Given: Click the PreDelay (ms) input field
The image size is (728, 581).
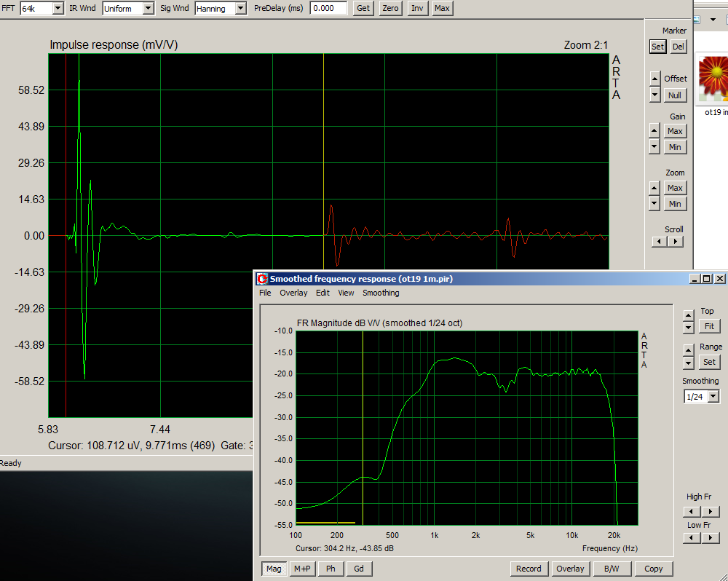Looking at the screenshot, I should [x=328, y=8].
